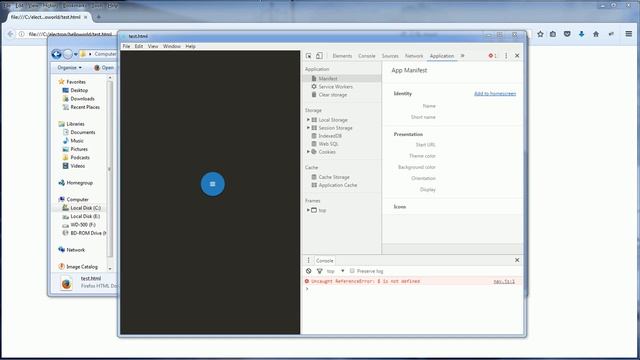This screenshot has width=640, height=360.
Task: Select Manifest in Application sidebar
Action: click(343, 78)
